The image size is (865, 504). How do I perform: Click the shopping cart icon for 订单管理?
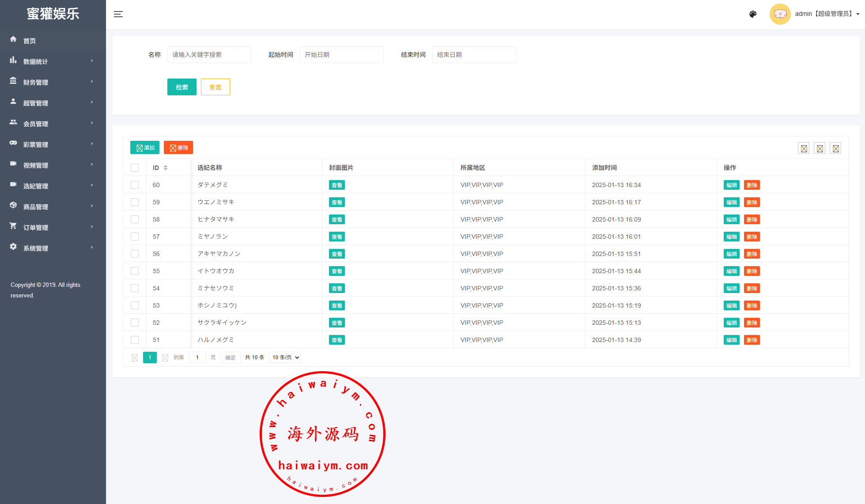tap(13, 226)
